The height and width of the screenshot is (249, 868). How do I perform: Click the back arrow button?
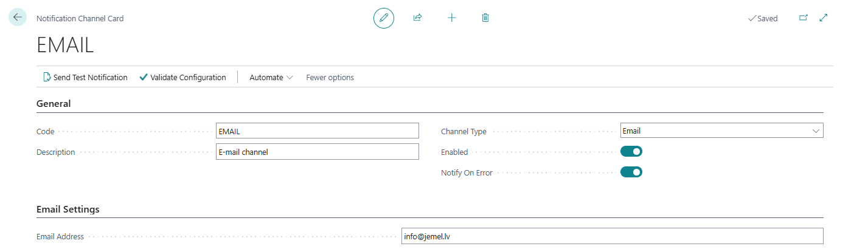(x=17, y=18)
